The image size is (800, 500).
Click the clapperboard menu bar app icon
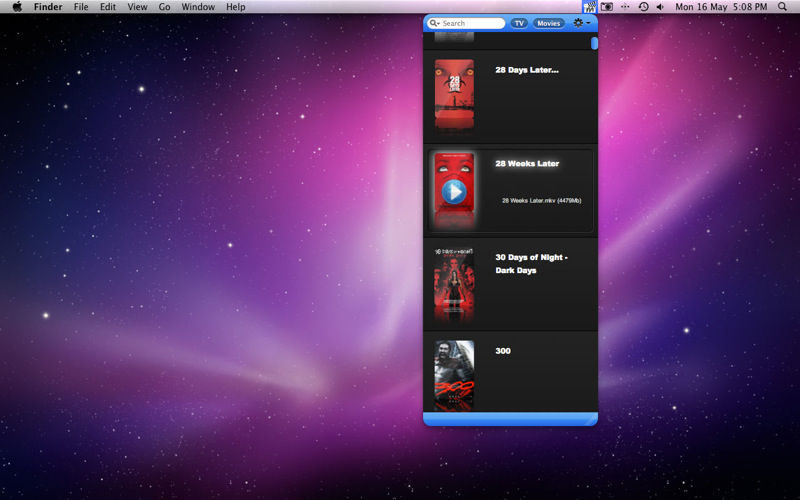590,7
